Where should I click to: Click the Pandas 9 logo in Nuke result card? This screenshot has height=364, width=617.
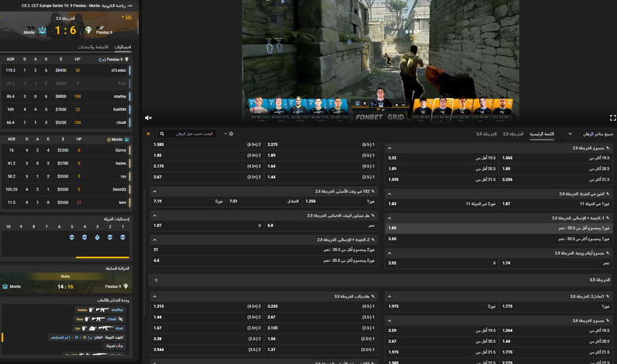click(x=125, y=286)
